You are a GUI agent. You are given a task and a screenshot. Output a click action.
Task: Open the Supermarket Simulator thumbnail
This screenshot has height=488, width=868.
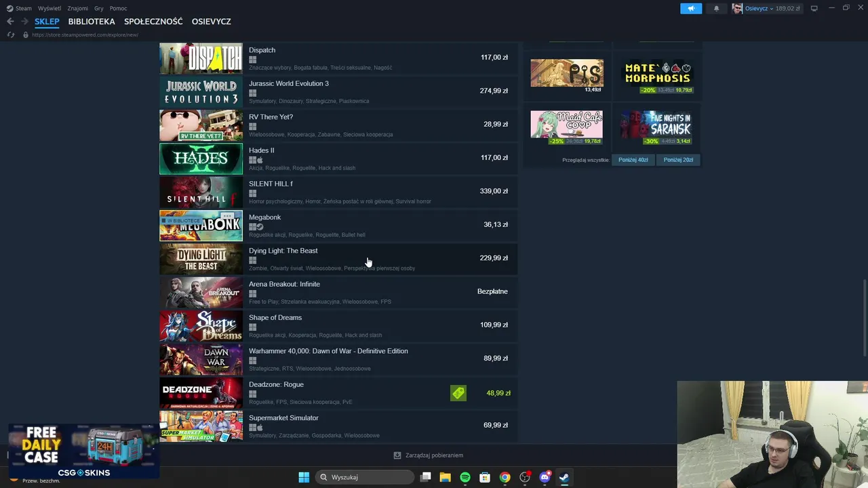[201, 426]
